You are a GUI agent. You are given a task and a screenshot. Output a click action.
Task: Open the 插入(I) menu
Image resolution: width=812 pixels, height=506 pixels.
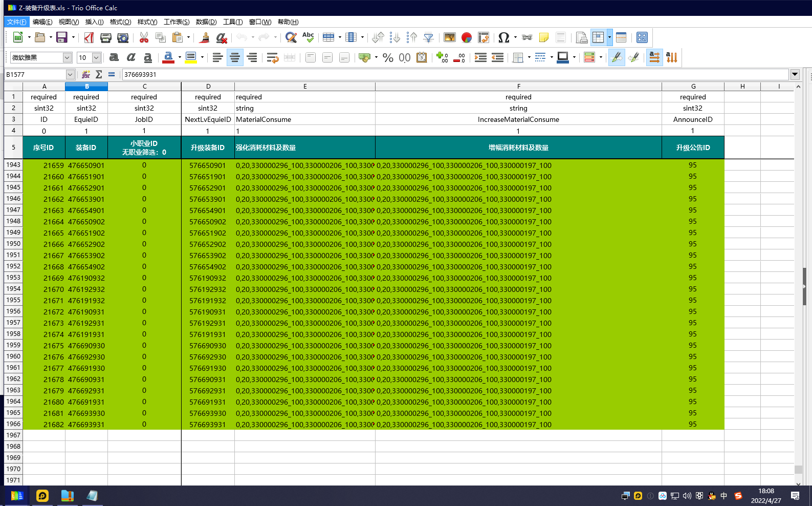(x=94, y=22)
